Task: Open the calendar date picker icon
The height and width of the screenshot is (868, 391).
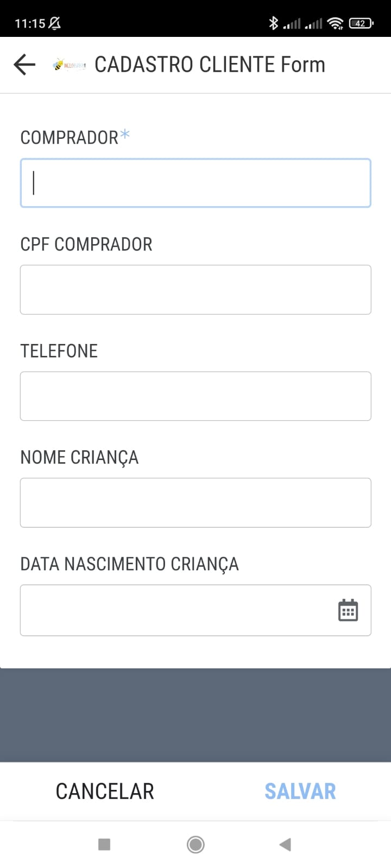Action: (348, 610)
